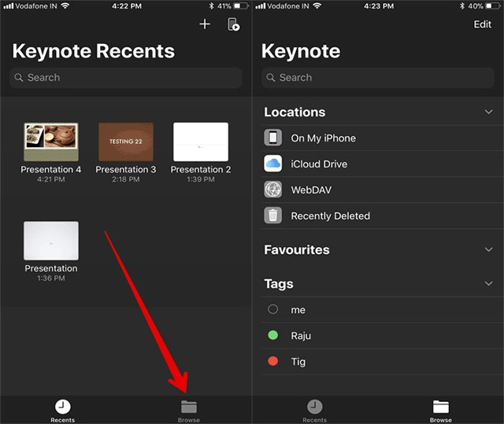
Task: Click the search field in Keynote Recents screen
Action: 126,77
